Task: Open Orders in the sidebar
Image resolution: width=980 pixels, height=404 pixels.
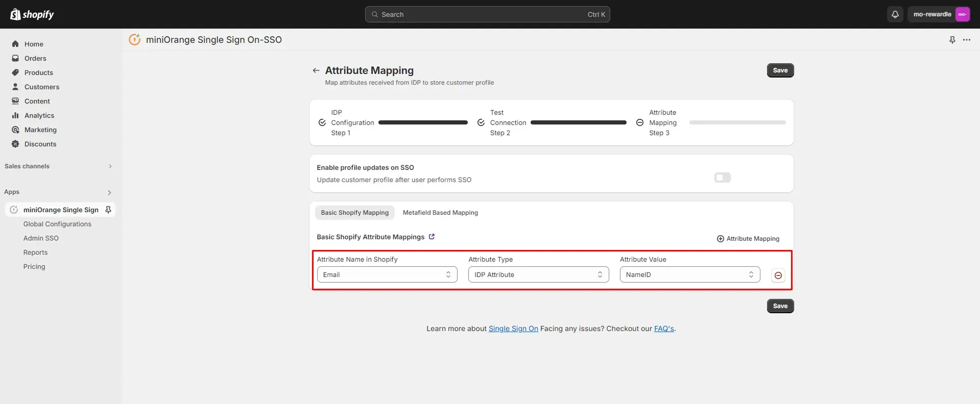Action: click(35, 58)
